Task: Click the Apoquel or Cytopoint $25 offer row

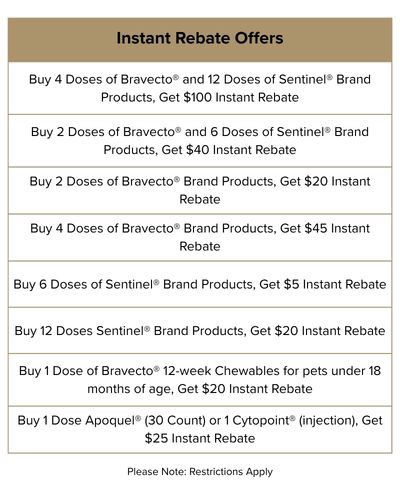Action: pyautogui.click(x=200, y=429)
